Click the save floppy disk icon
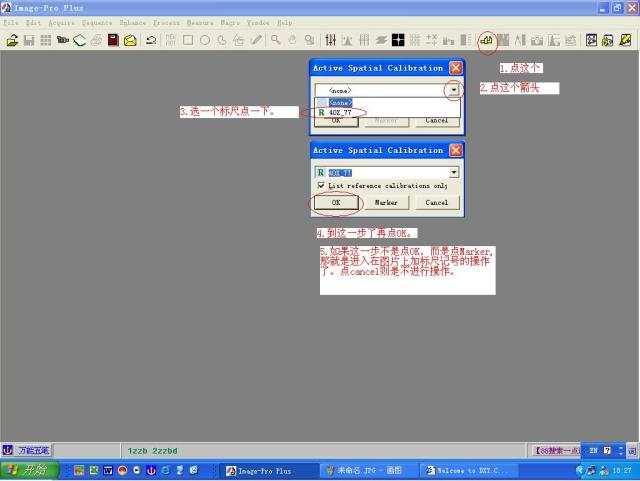640x481 pixels. pos(29,40)
